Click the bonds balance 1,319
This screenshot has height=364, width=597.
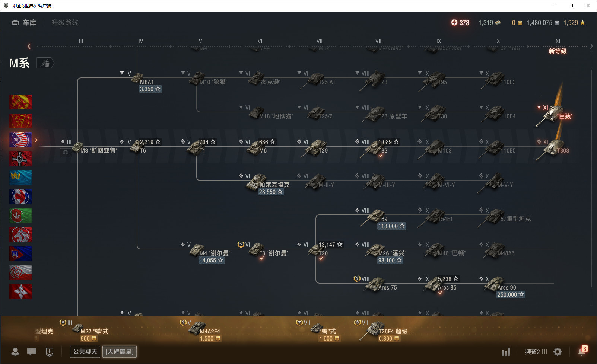pos(489,23)
